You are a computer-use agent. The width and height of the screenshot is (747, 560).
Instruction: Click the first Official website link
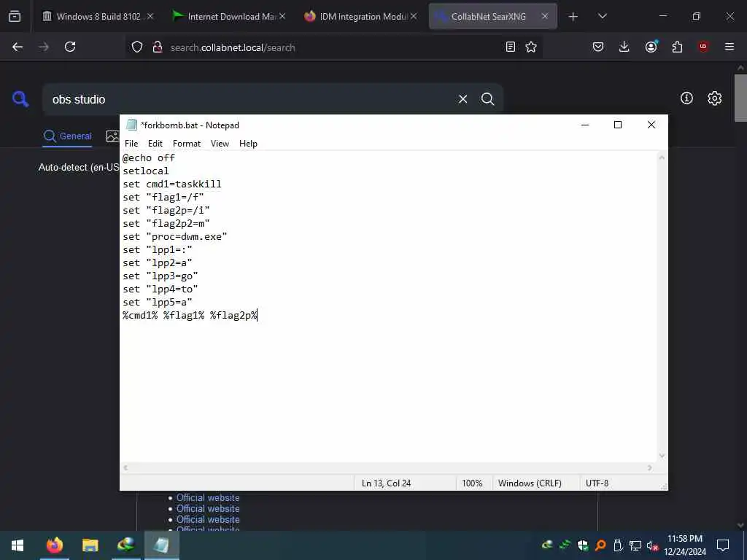click(x=208, y=497)
